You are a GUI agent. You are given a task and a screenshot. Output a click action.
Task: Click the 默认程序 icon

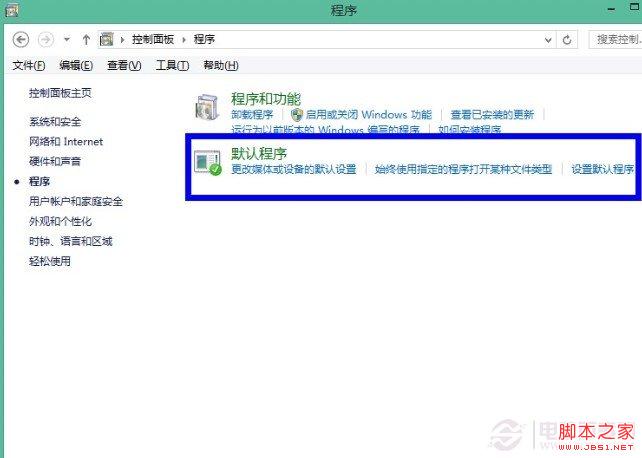[x=208, y=162]
